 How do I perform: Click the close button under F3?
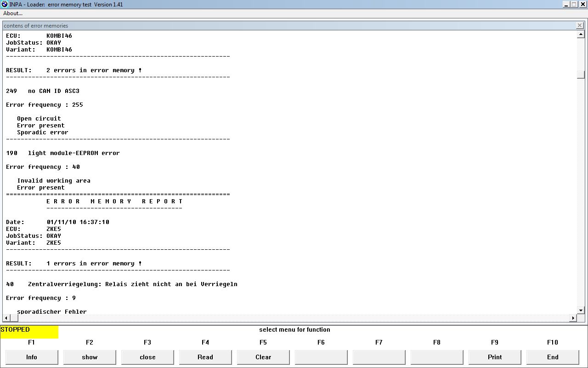(x=147, y=357)
